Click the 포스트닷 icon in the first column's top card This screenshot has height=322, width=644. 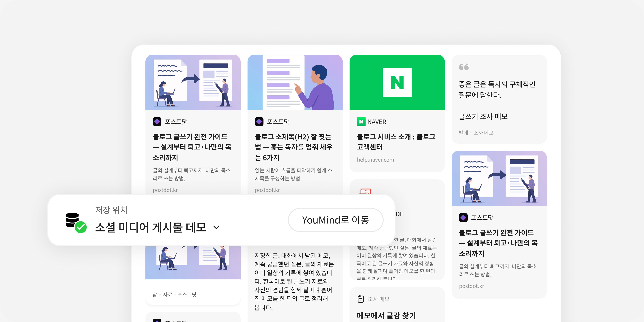(x=157, y=121)
